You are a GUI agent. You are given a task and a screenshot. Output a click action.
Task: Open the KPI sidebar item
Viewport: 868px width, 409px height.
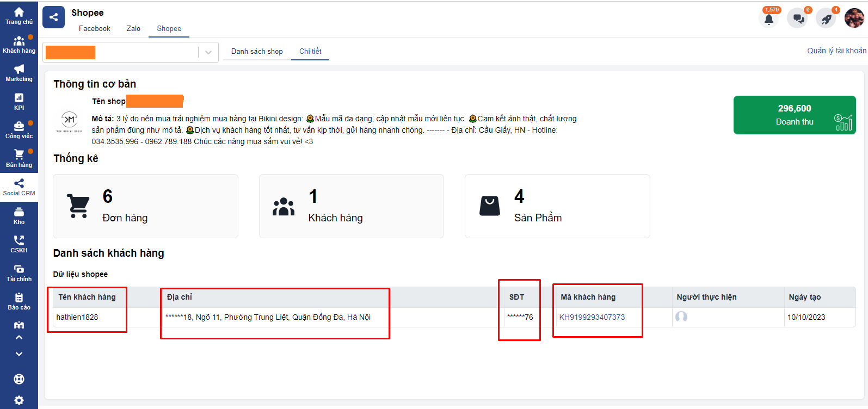click(x=19, y=102)
